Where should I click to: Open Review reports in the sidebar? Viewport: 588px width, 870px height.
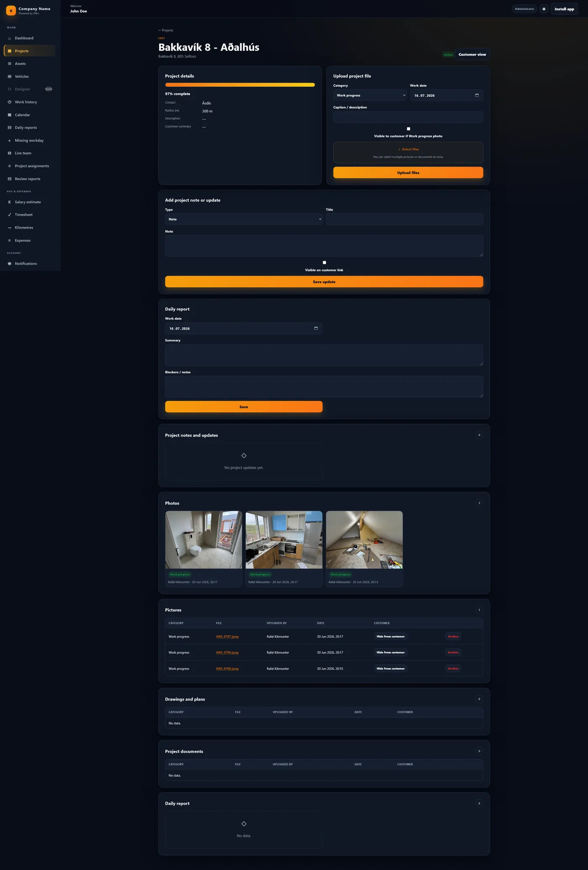pos(29,179)
